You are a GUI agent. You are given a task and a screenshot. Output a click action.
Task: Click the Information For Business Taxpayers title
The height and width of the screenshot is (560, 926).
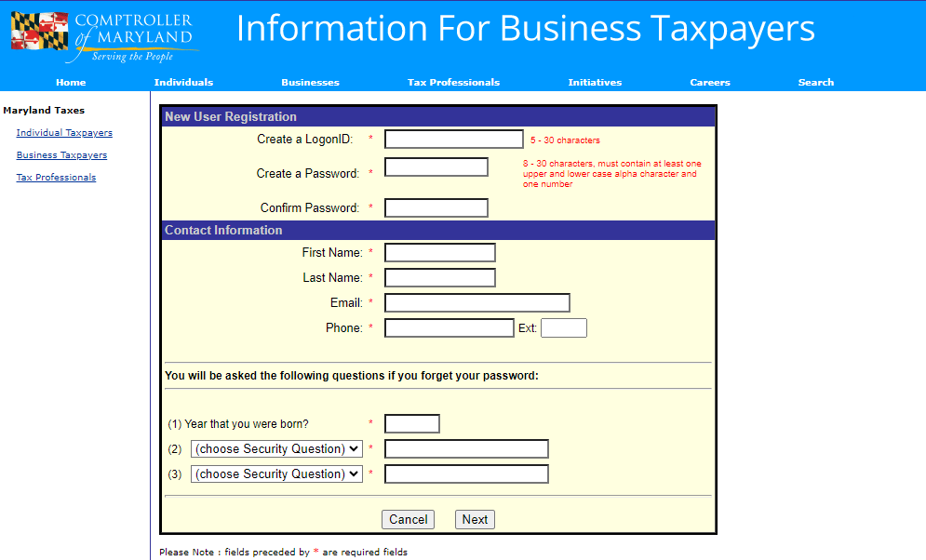[x=525, y=30]
